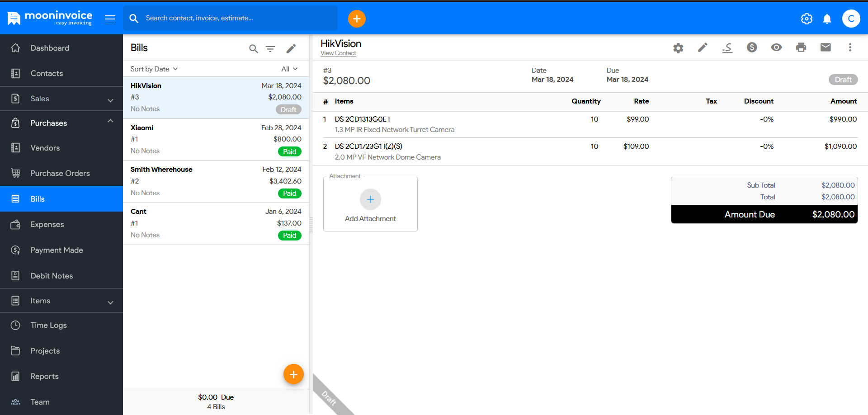Image resolution: width=868 pixels, height=415 pixels.
Task: Click the $1,090.00 amount cell
Action: point(840,146)
